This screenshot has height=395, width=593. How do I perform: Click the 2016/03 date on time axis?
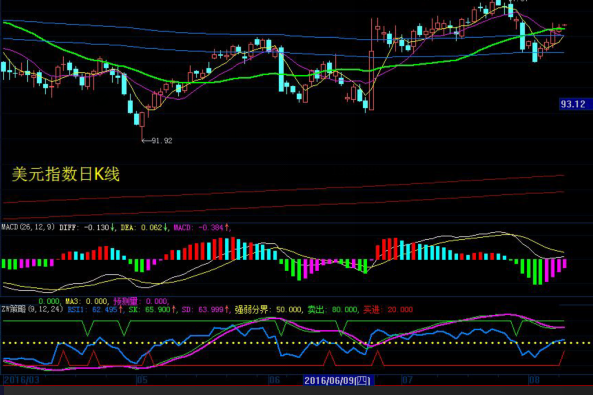tap(22, 380)
